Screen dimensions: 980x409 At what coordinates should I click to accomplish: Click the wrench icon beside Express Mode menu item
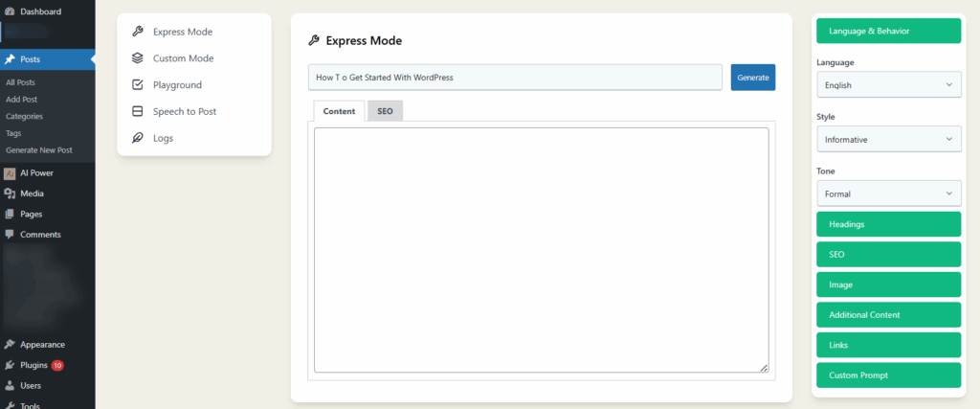(138, 32)
